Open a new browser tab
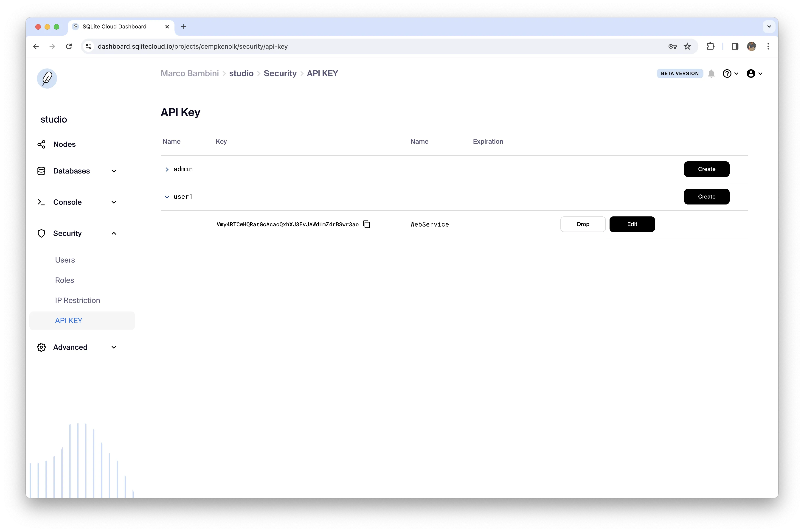Viewport: 804px width, 532px height. click(184, 27)
